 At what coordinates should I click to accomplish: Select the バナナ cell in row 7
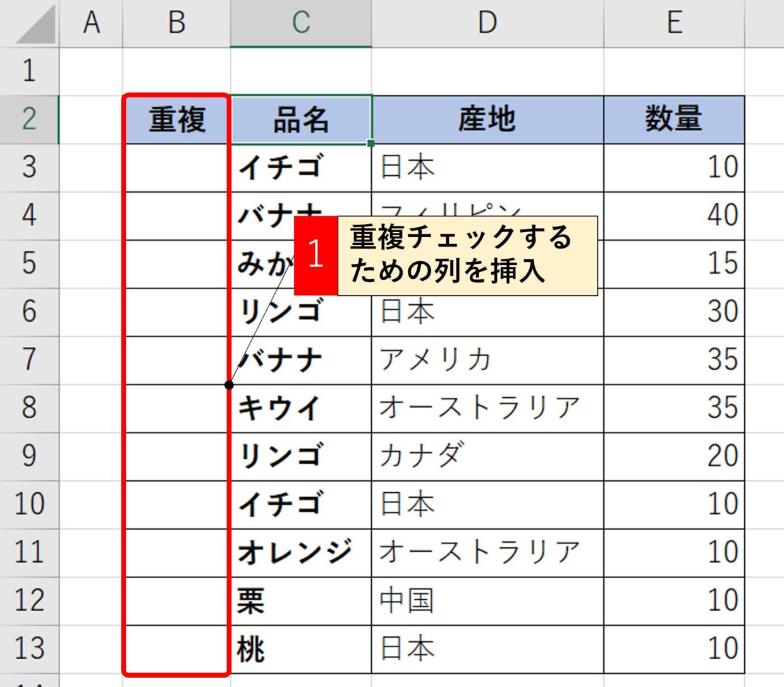pos(301,360)
